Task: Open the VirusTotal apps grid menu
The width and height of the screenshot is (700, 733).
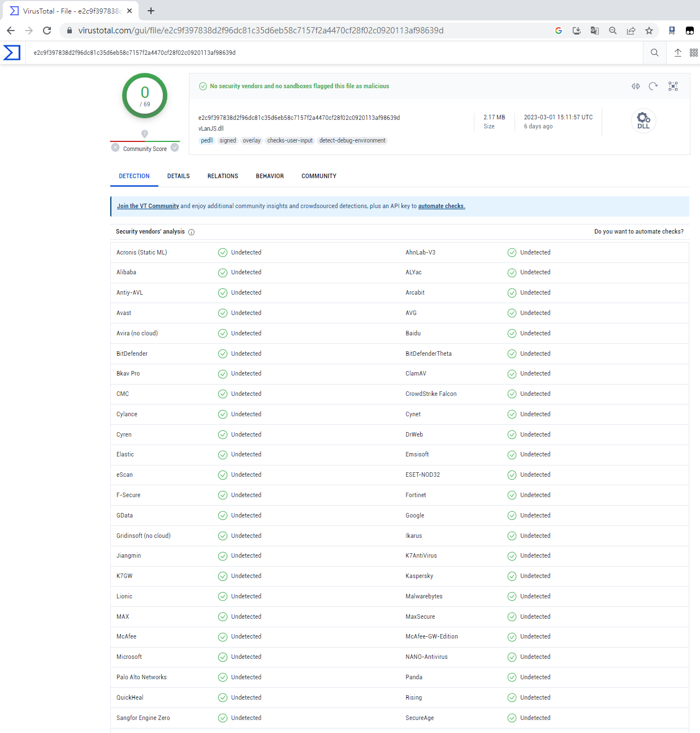Action: 693,53
